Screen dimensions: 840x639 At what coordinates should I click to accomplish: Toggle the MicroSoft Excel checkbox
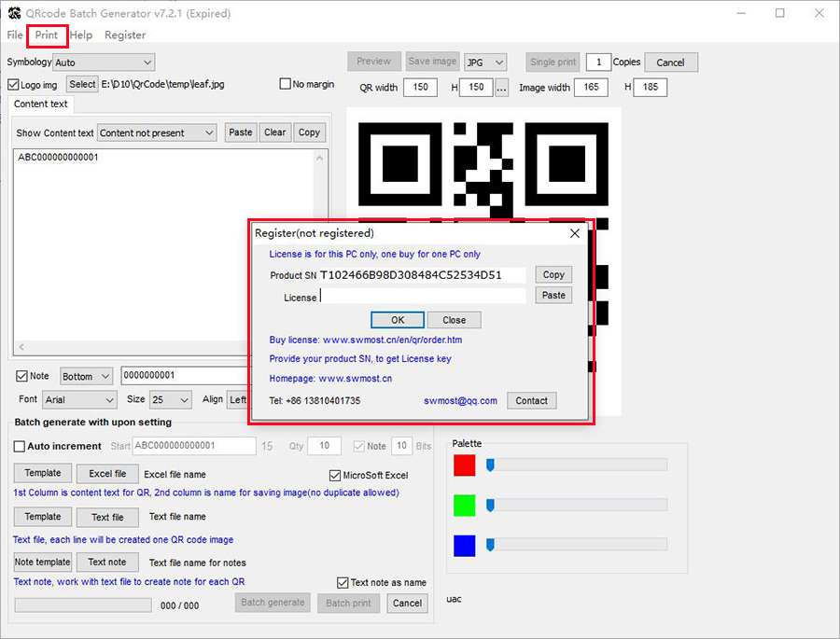coord(335,475)
